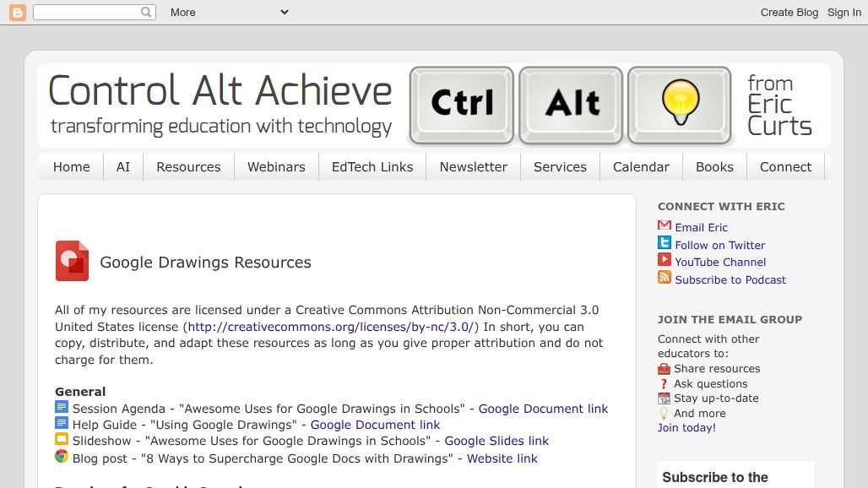
Task: Click inside the Blogger search field
Action: [x=89, y=12]
